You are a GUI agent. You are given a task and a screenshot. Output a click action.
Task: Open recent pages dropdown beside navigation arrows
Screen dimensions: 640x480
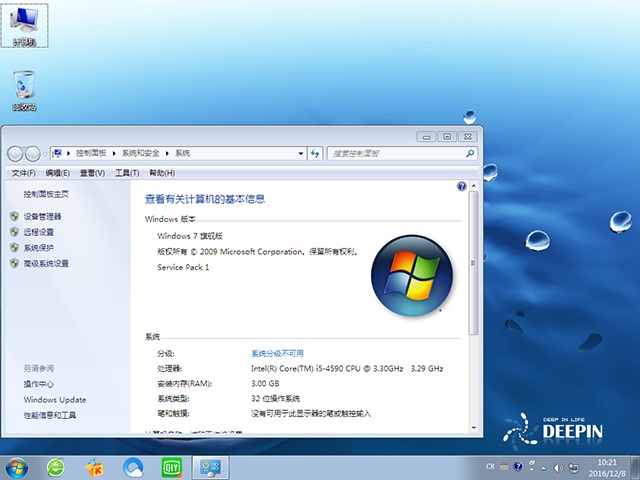[45, 154]
